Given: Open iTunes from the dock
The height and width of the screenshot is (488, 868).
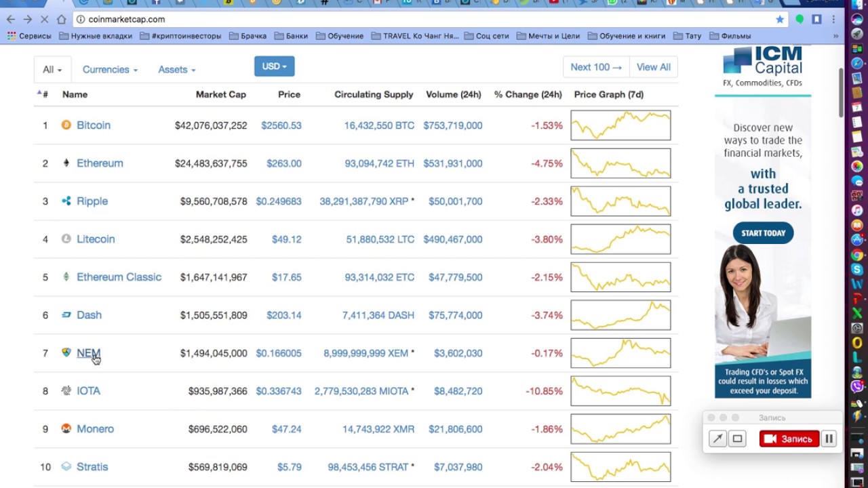Looking at the screenshot, I should click(857, 211).
